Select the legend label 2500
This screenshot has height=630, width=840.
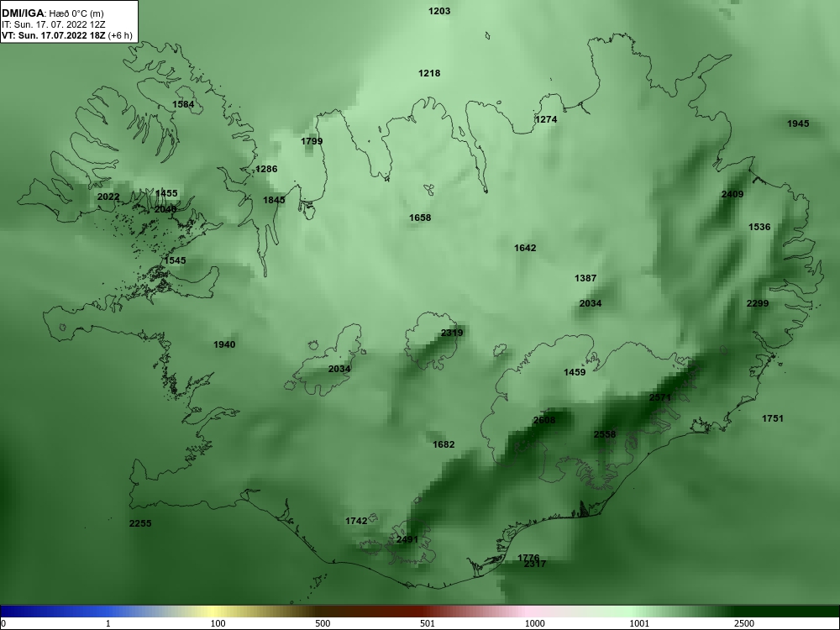click(x=744, y=623)
